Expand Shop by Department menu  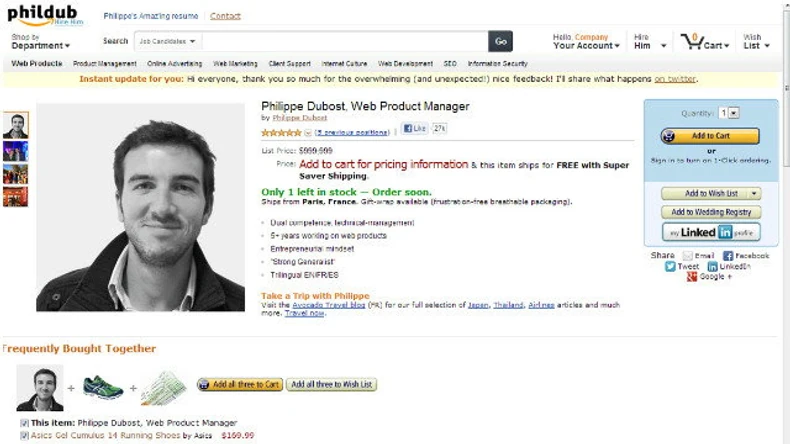click(x=40, y=45)
